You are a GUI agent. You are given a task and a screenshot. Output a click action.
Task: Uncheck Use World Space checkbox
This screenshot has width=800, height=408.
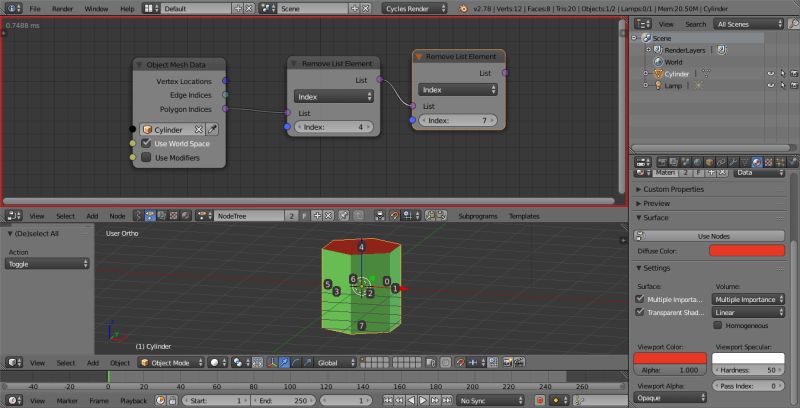click(x=146, y=143)
